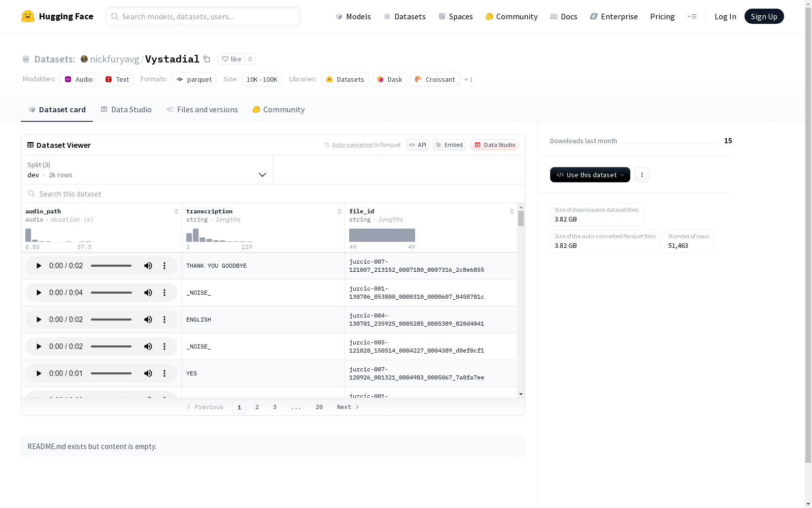812x508 pixels.
Task: Open the additional navigation menu icon
Action: click(692, 16)
